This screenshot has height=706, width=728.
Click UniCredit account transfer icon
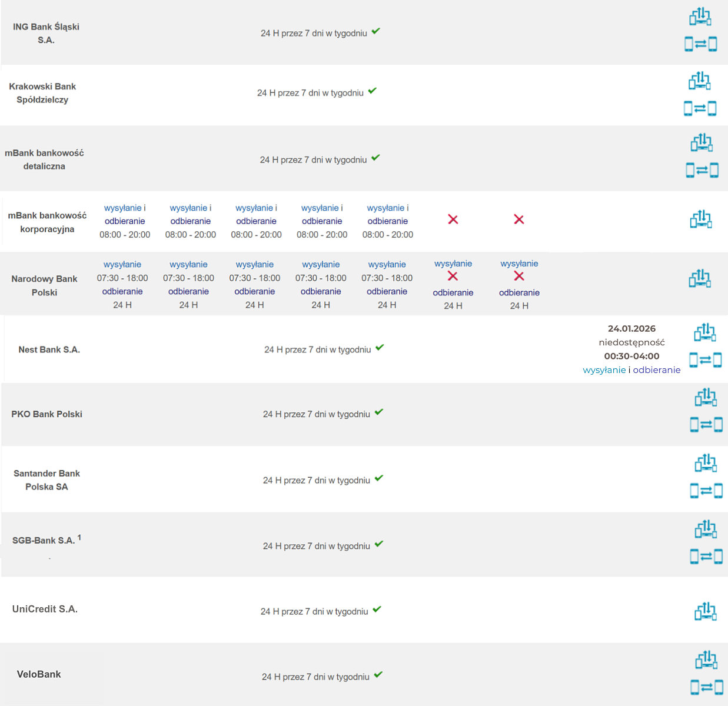(x=705, y=612)
